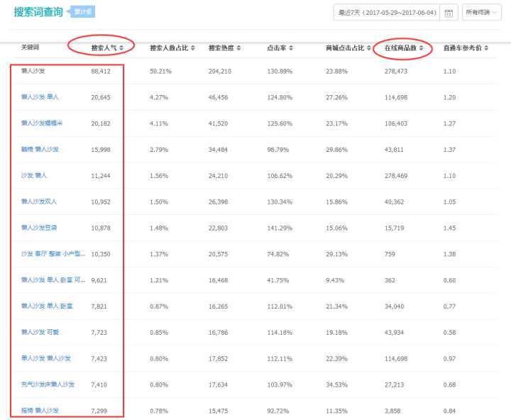Open keyword link 懒人沙发 单人
The height and width of the screenshot is (420, 511).
40,97
